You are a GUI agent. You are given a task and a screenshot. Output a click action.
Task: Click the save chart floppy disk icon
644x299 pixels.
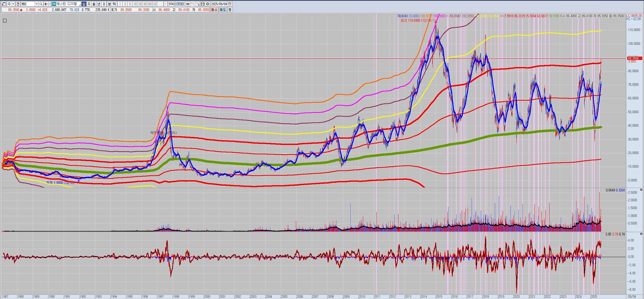203,4
